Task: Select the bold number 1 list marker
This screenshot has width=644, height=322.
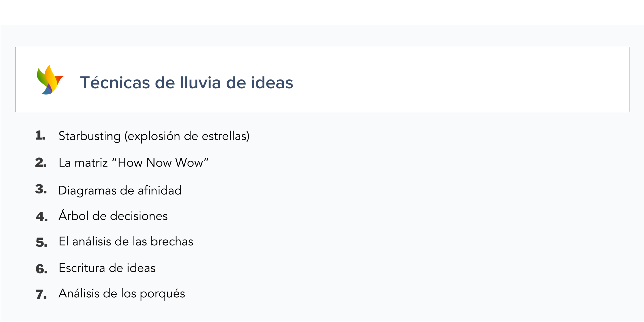Action: pos(40,136)
